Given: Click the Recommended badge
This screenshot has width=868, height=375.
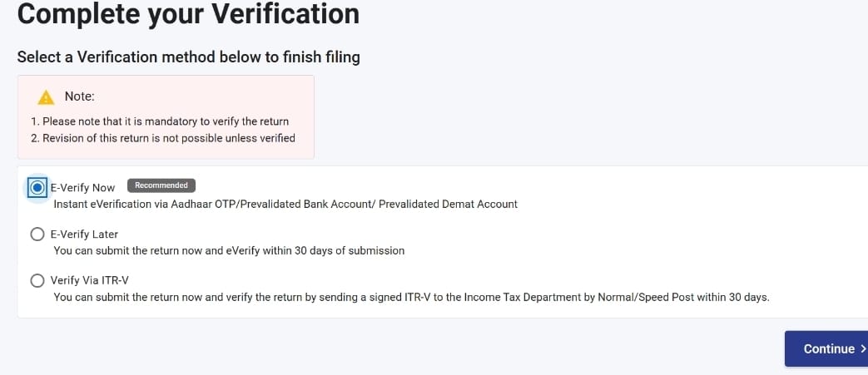Looking at the screenshot, I should (x=161, y=185).
